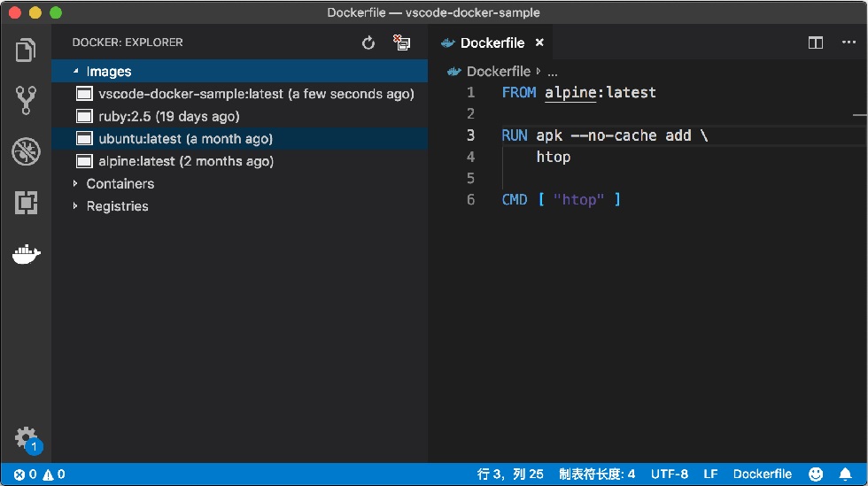Open the notifications bell

(845, 474)
